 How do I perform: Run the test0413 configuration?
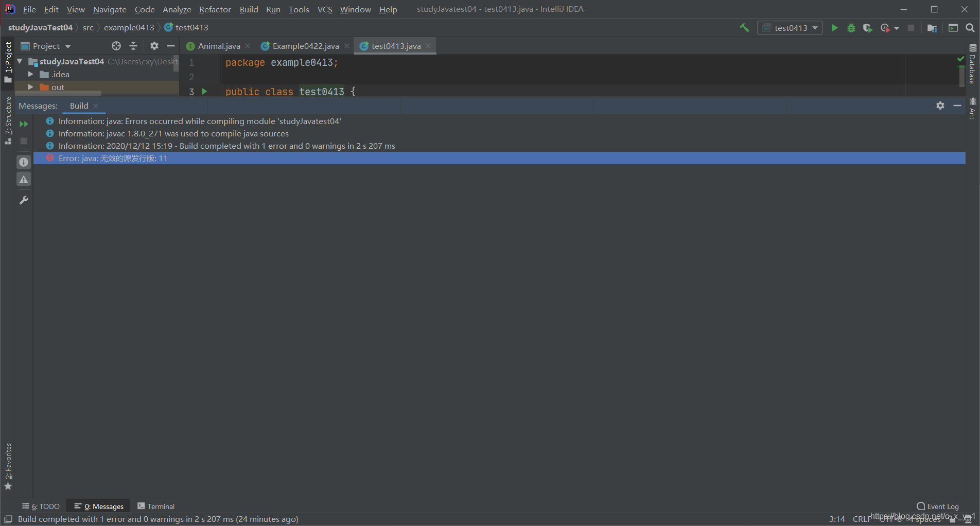pos(834,28)
